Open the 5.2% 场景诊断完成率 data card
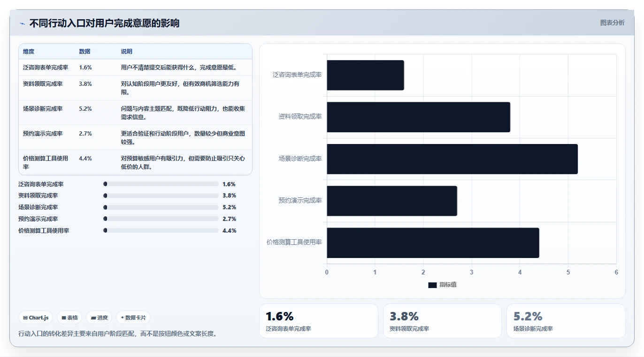Viewport: 644px width, 357px height. 566,321
